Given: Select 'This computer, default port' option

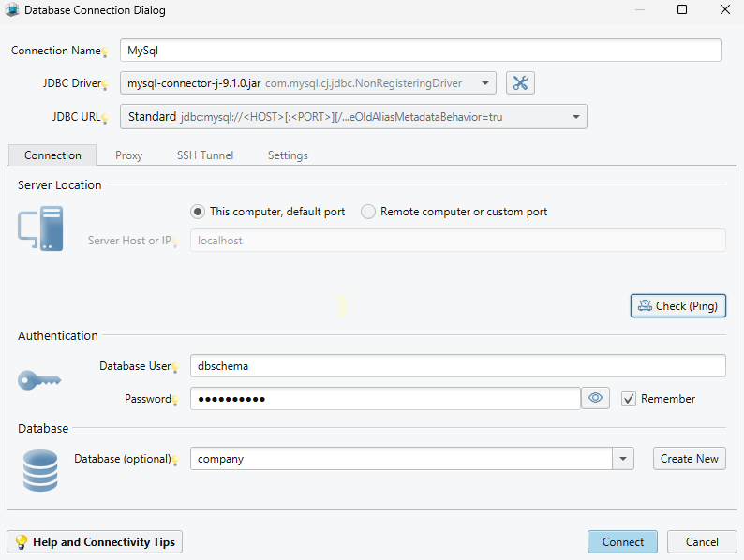Looking at the screenshot, I should pyautogui.click(x=198, y=212).
